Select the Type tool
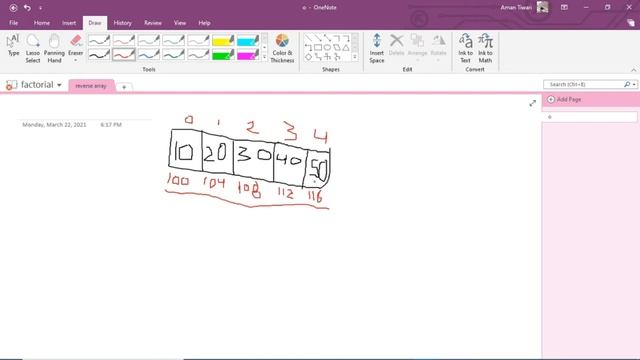Image resolution: width=640 pixels, height=360 pixels. (x=13, y=46)
